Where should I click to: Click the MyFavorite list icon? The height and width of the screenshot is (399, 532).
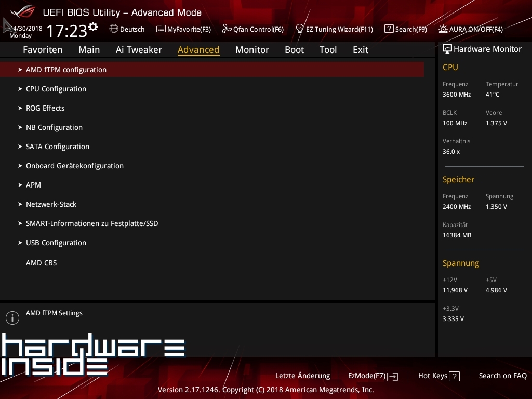(x=161, y=29)
